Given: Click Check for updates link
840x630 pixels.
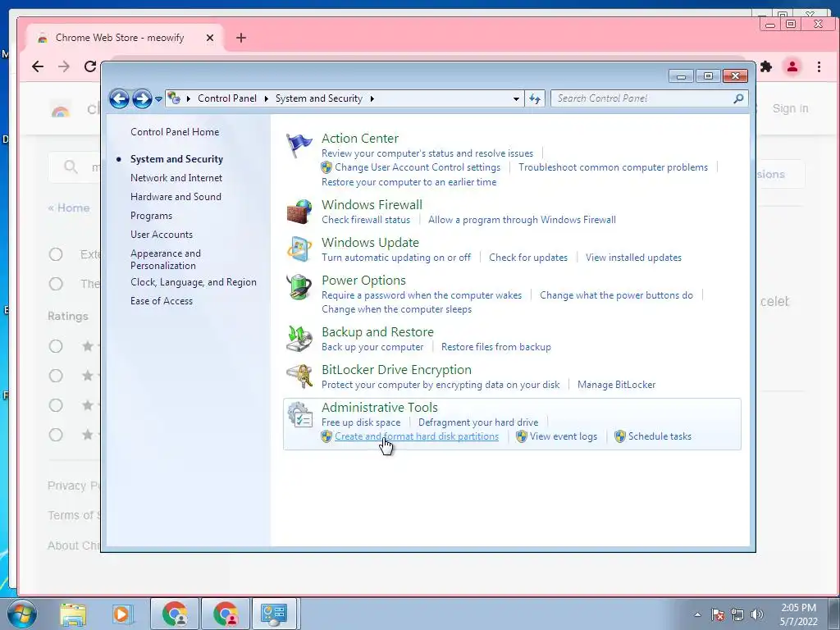Looking at the screenshot, I should click(x=528, y=258).
